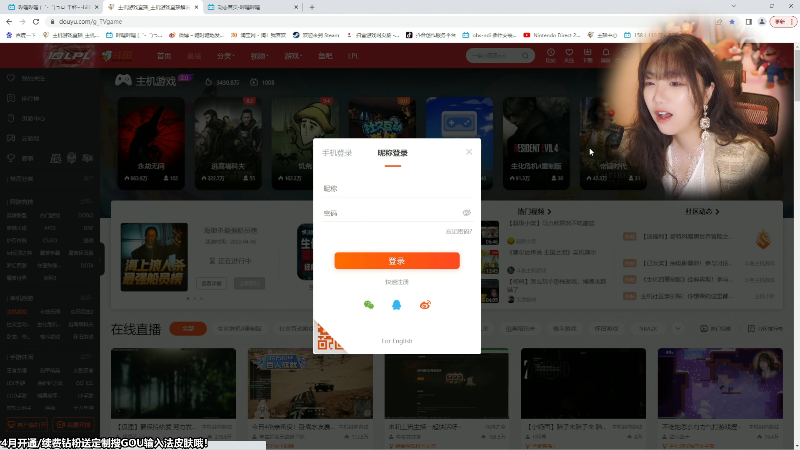
Task: Open Steam bookmark
Action: [316, 35]
